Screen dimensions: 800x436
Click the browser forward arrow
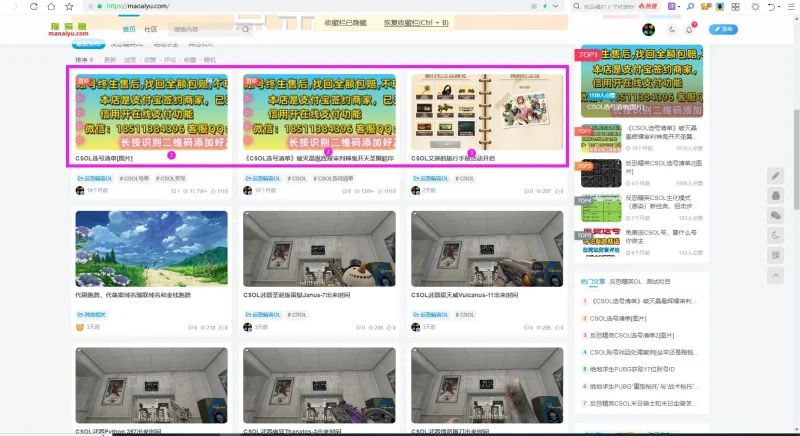[x=16, y=7]
